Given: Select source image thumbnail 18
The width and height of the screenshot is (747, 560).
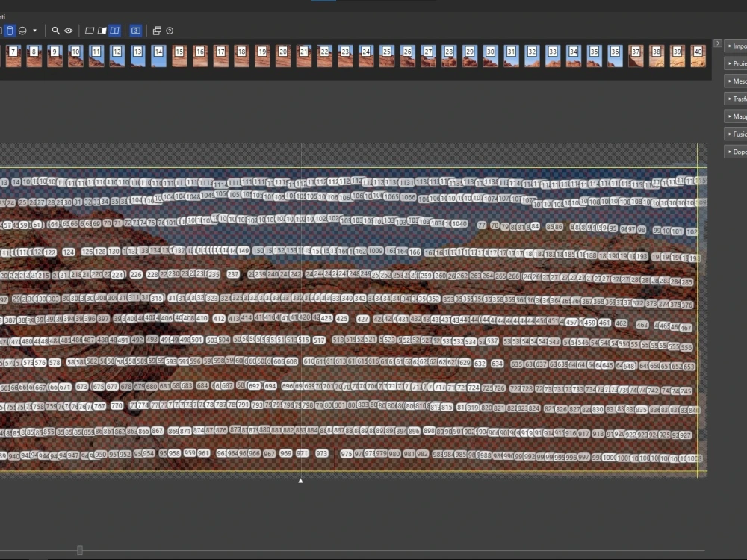Looking at the screenshot, I should click(x=241, y=56).
